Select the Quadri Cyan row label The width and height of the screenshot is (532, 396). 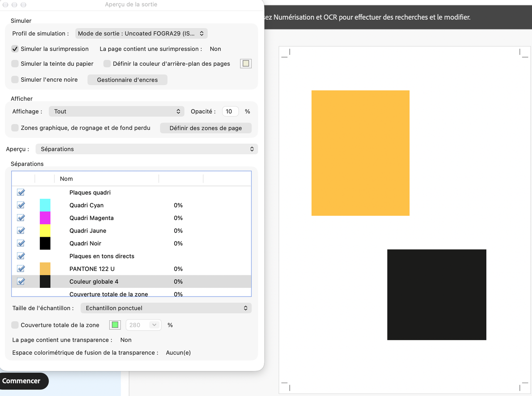coord(86,205)
